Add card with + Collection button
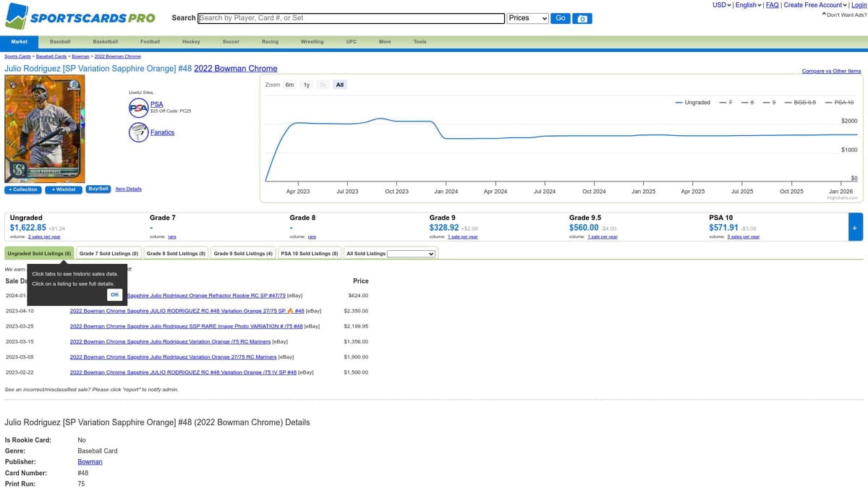Screen dimensions: 868x488 tap(22, 189)
